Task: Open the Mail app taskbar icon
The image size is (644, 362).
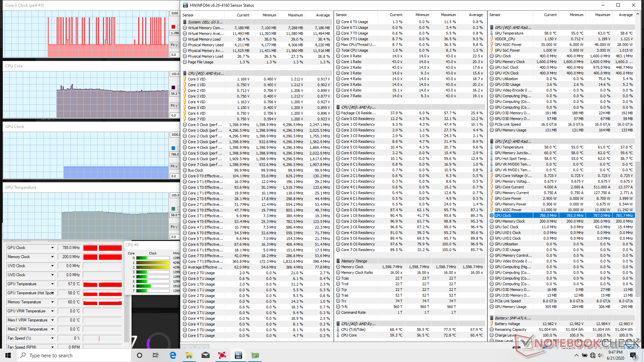Action: (205, 355)
